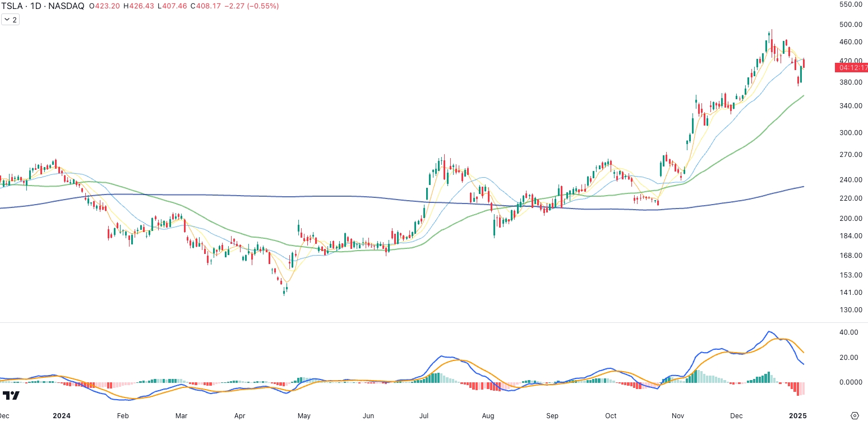Click the TSLA · 1D · NASDAQ symbol title
Viewport: 868px width, 421px height.
(x=42, y=6)
